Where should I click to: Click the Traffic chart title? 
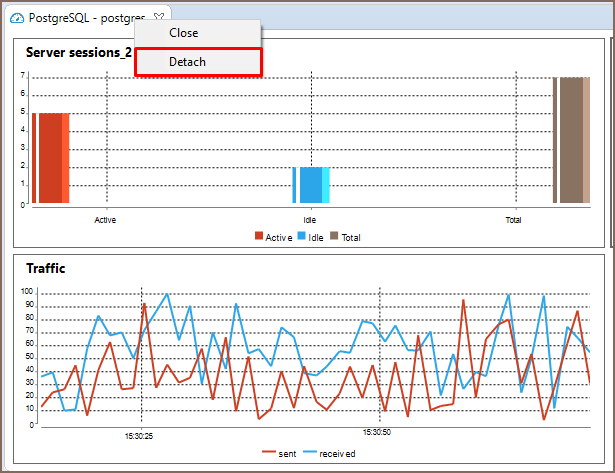(x=45, y=268)
